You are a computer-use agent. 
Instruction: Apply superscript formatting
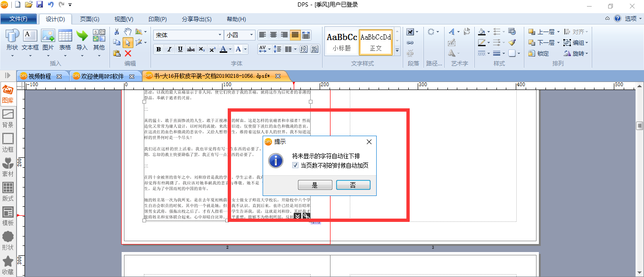[213, 49]
